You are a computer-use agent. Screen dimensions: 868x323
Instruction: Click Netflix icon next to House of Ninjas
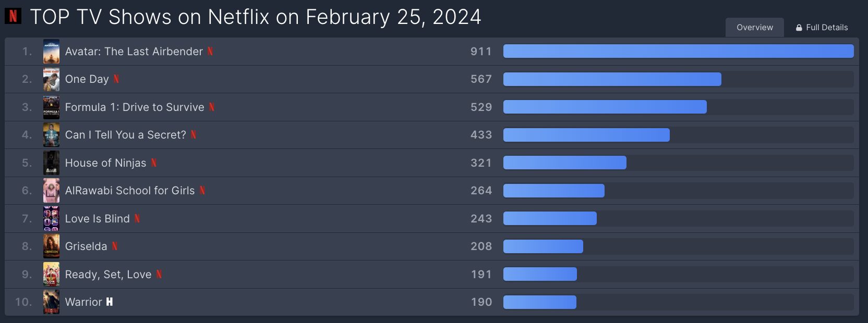[x=154, y=163]
